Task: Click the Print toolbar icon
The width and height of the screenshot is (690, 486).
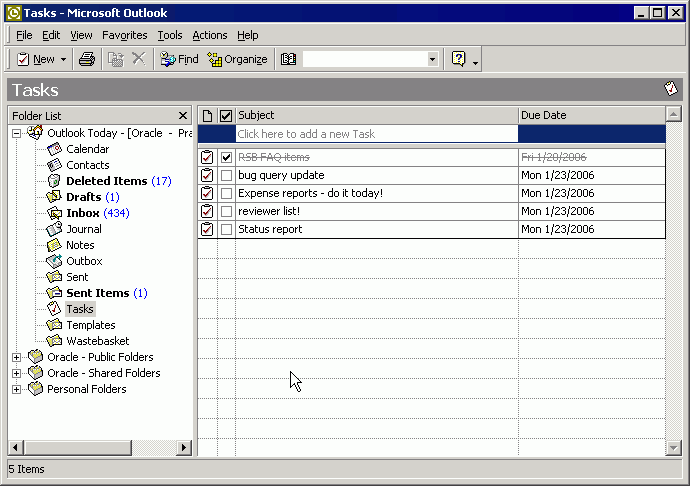Action: tap(87, 59)
